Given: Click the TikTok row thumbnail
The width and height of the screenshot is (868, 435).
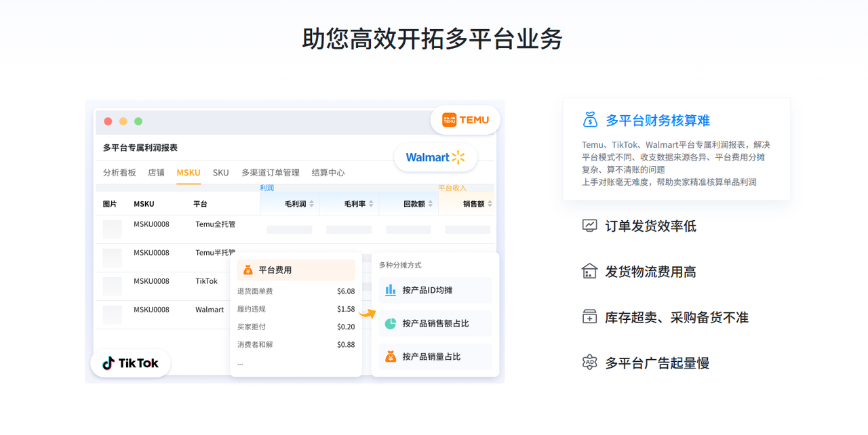Looking at the screenshot, I should (113, 286).
